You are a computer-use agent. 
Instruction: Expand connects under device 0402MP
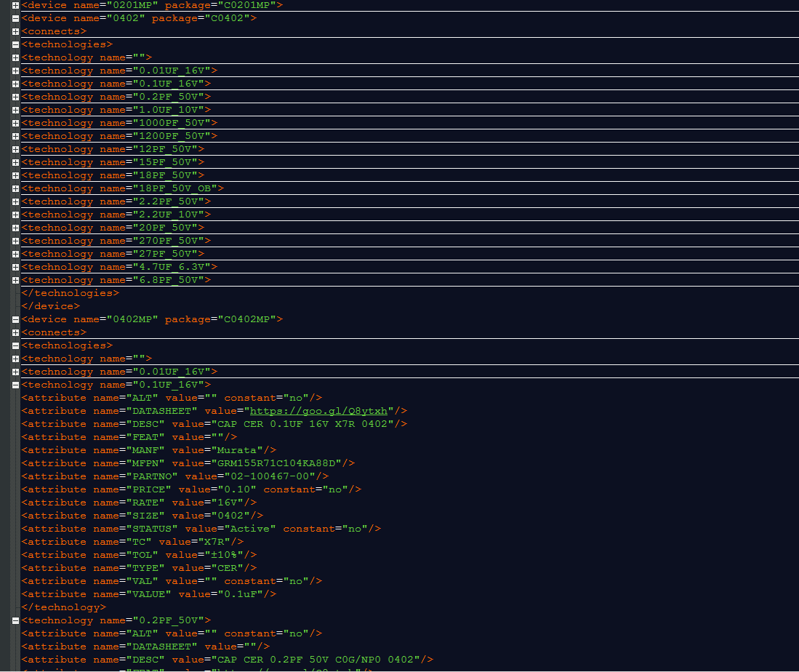[15, 332]
